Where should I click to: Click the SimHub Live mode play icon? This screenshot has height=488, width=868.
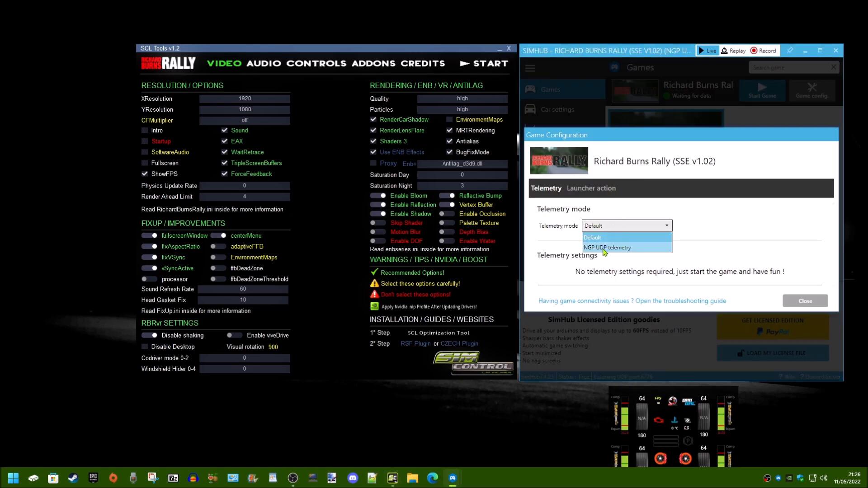(701, 51)
